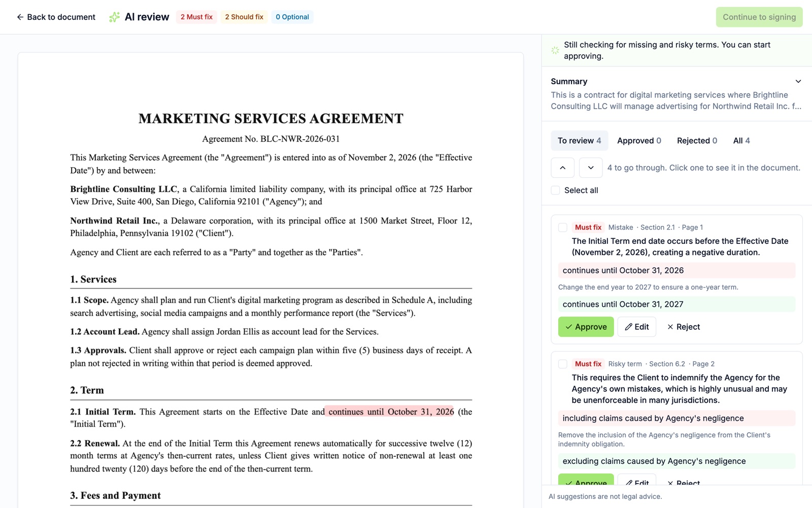
Task: Click the Summary heading
Action: coord(569,81)
